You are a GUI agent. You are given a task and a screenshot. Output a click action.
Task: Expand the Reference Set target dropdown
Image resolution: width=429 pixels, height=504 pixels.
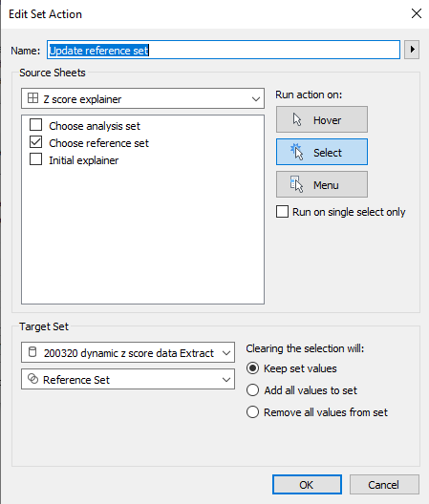(128, 379)
